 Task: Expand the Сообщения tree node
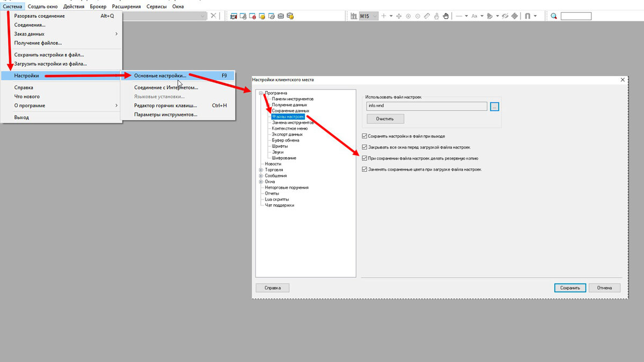tap(261, 176)
